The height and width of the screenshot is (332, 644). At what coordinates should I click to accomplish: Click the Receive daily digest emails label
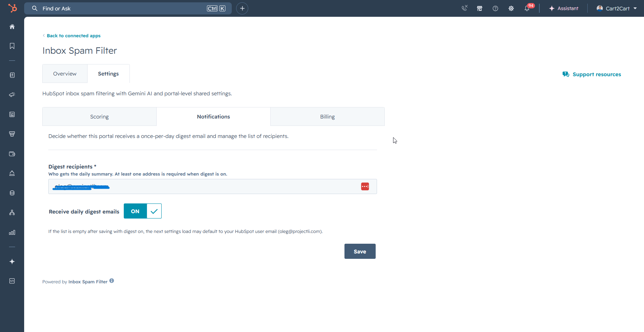pyautogui.click(x=84, y=211)
